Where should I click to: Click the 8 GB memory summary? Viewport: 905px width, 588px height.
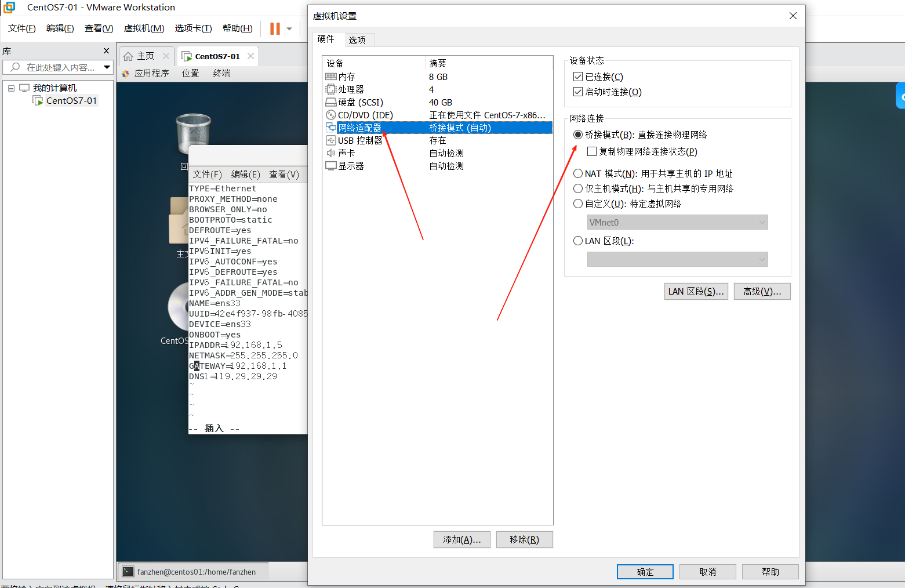[438, 77]
